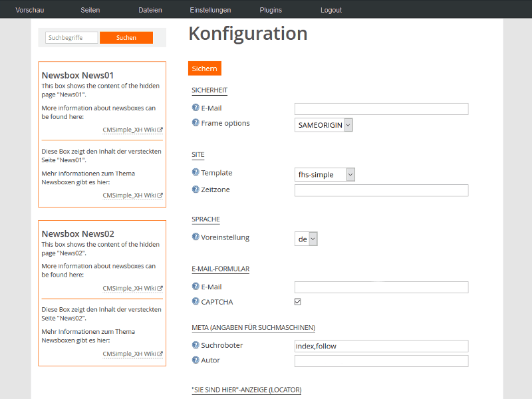
Task: Focus the E-Mail-Formular E-Mail input field
Action: pos(381,287)
